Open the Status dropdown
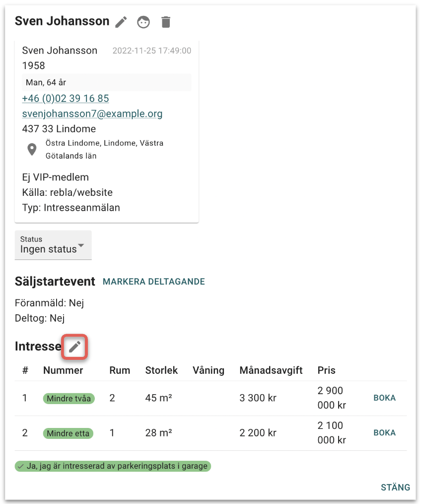421x504 pixels. 53,245
